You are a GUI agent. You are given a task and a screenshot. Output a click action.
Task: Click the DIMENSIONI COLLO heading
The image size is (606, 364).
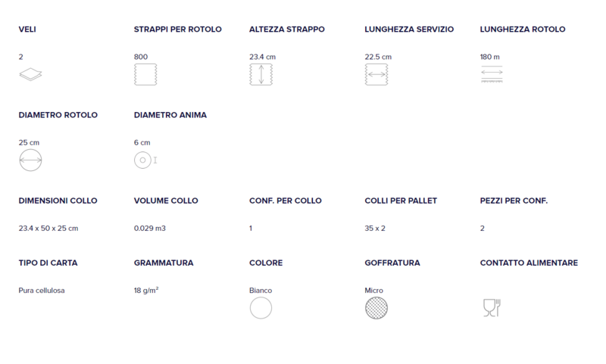(x=58, y=201)
